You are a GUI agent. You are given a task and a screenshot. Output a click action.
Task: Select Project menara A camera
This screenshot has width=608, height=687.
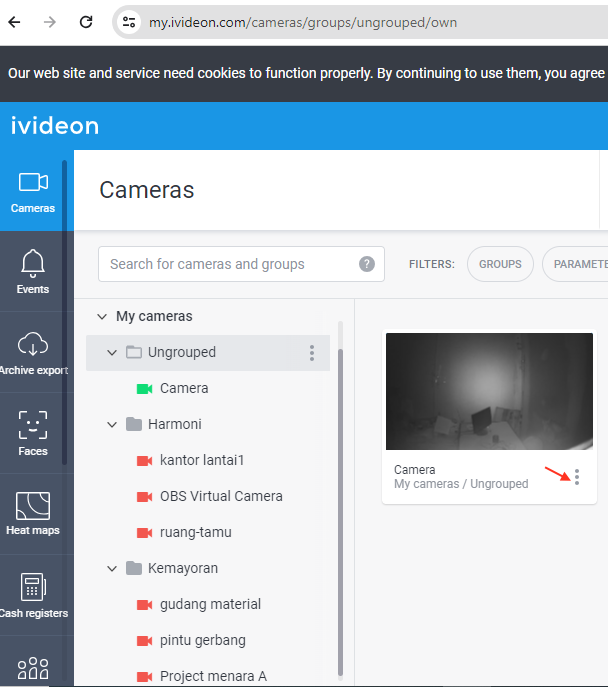(x=213, y=676)
